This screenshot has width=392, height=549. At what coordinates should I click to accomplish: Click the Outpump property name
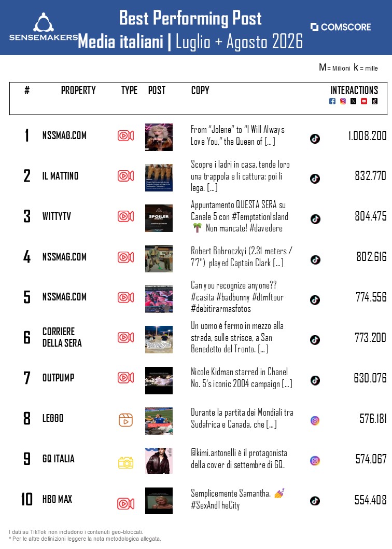[58, 378]
